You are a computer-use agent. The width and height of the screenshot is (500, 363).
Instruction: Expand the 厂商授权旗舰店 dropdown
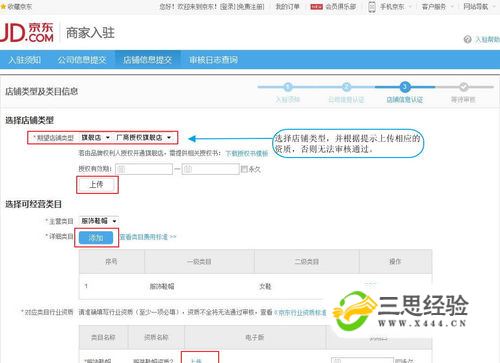click(143, 137)
